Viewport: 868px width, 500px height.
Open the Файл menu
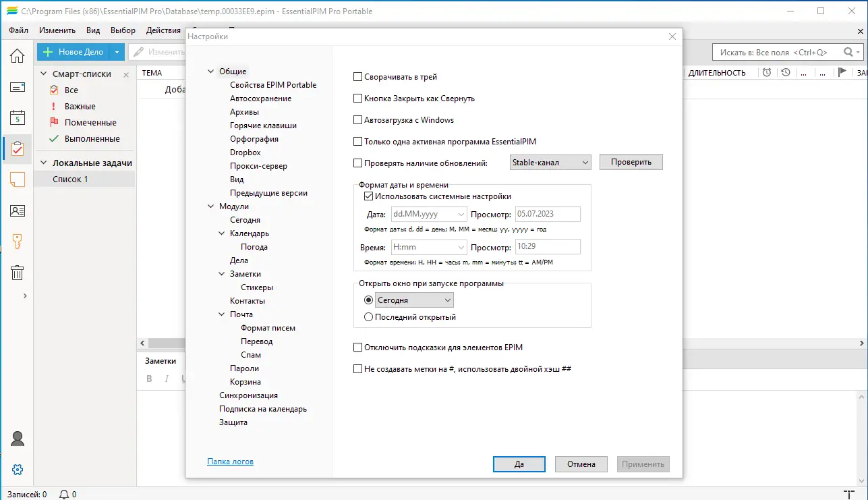pos(19,30)
